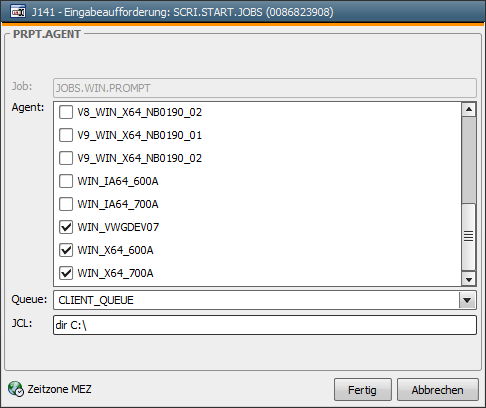Untick the WIN_X64_700A agent checkbox

(x=66, y=273)
